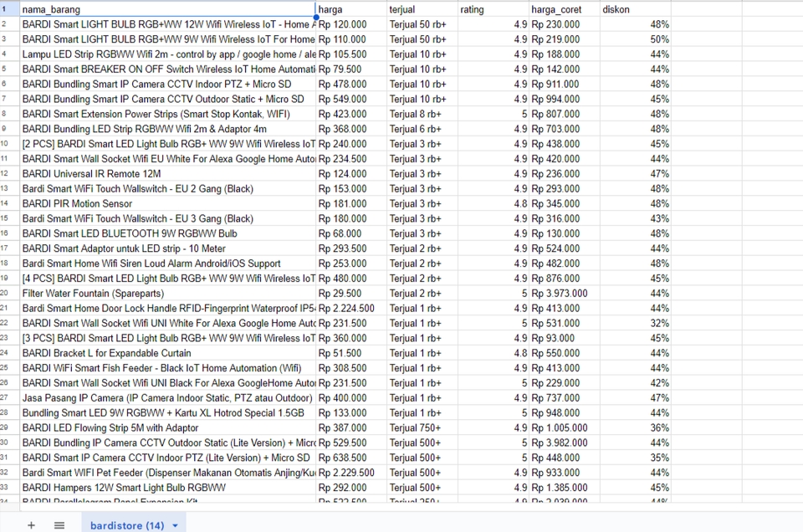
Task: Add a new sheet with plus icon
Action: [31, 524]
